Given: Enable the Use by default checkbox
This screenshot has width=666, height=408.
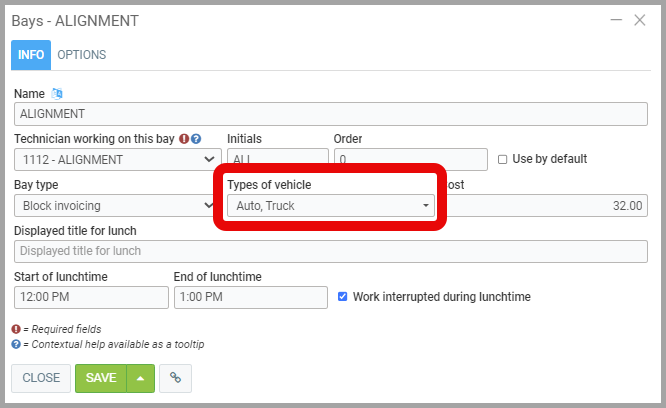Looking at the screenshot, I should click(x=503, y=159).
